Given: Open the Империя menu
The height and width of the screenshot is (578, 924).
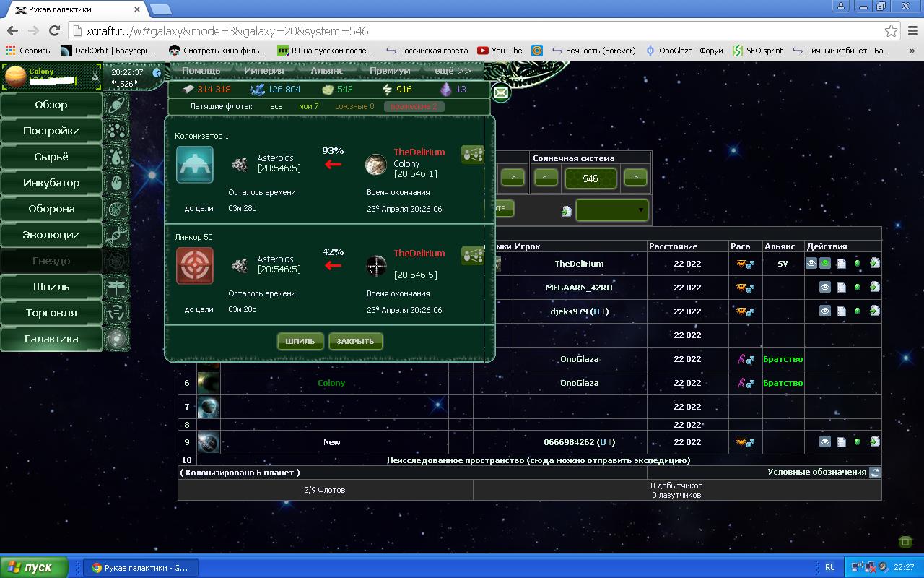Looking at the screenshot, I should tap(263, 71).
